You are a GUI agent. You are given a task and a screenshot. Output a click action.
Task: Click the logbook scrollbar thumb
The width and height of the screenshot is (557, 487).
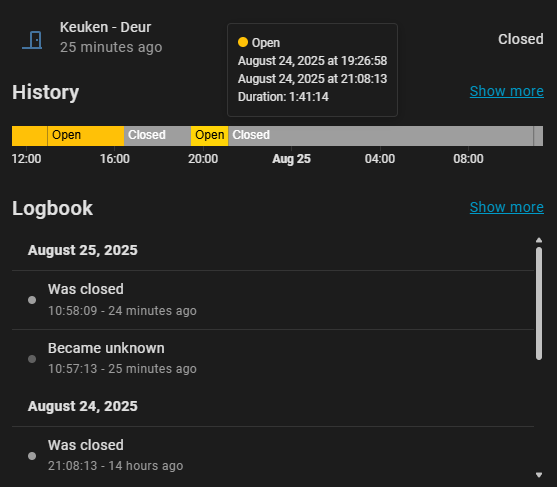pos(539,304)
